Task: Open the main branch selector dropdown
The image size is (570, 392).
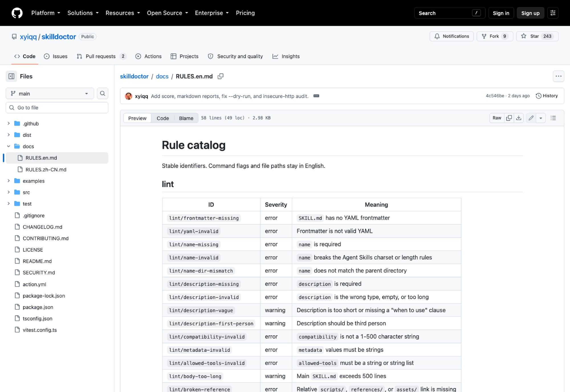Action: (x=50, y=94)
